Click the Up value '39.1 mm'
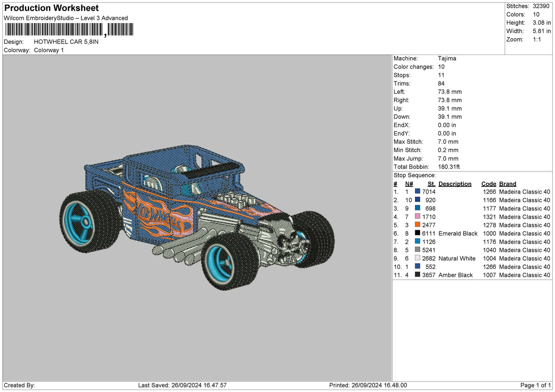The image size is (555, 392). (450, 109)
